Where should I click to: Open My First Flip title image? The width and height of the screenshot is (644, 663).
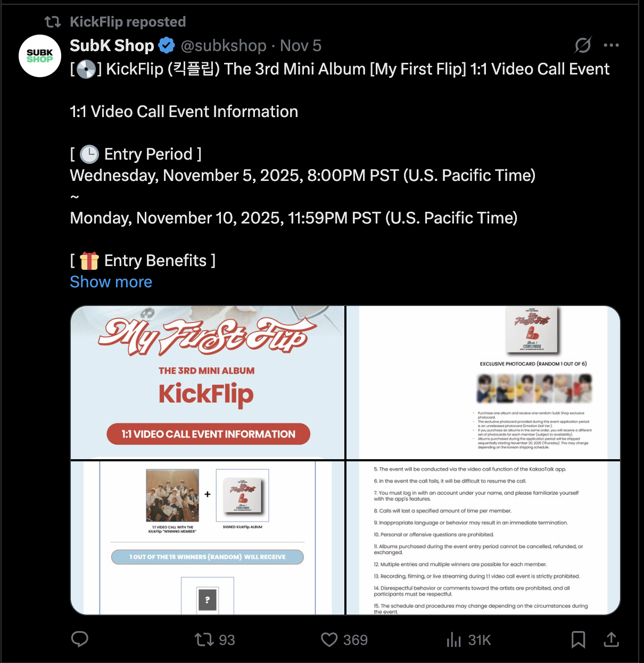click(208, 383)
